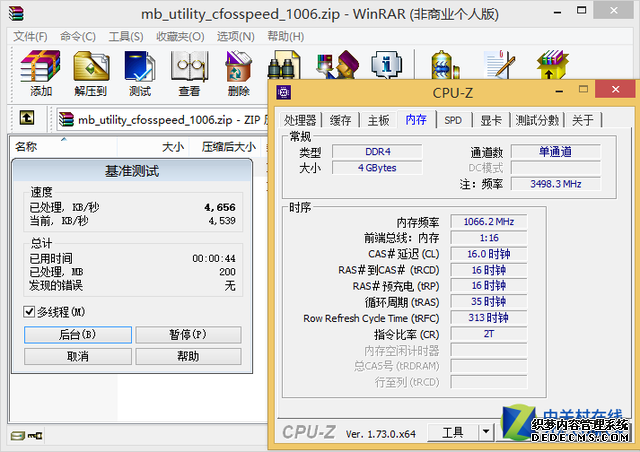Image resolution: width=640 pixels, height=452 pixels.
Task: Click the NB frequency value 3498.3 MHz
Action: pos(556,184)
